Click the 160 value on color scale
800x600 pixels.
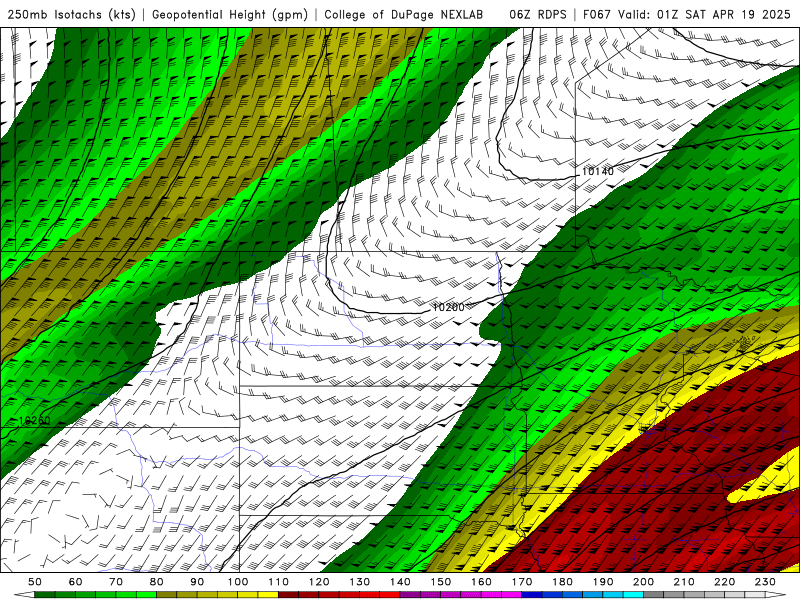[481, 582]
